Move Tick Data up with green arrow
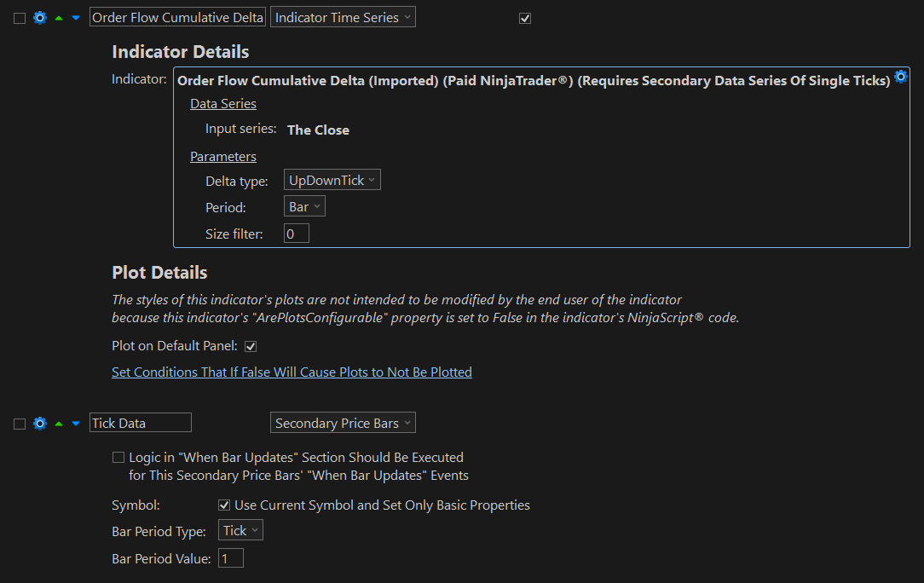 59,424
